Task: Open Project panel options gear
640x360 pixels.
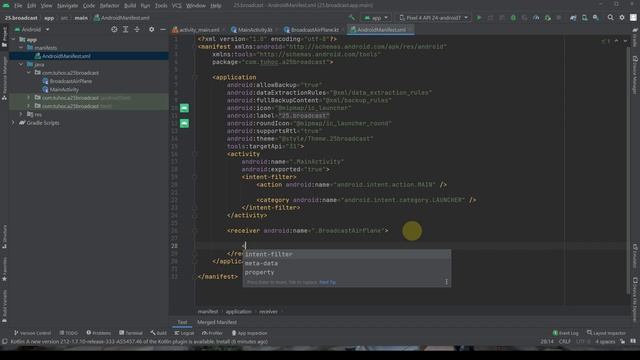Action: coord(151,29)
